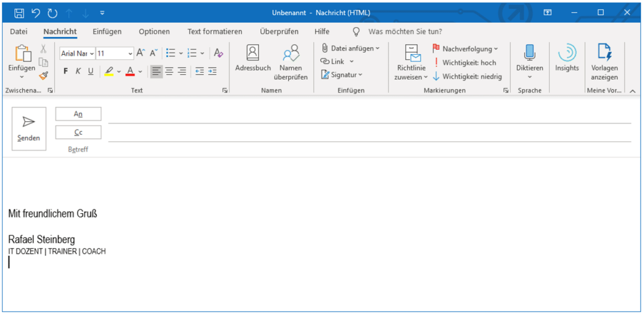Click Vorlagen anzeigen
The height and width of the screenshot is (315, 644).
click(604, 63)
